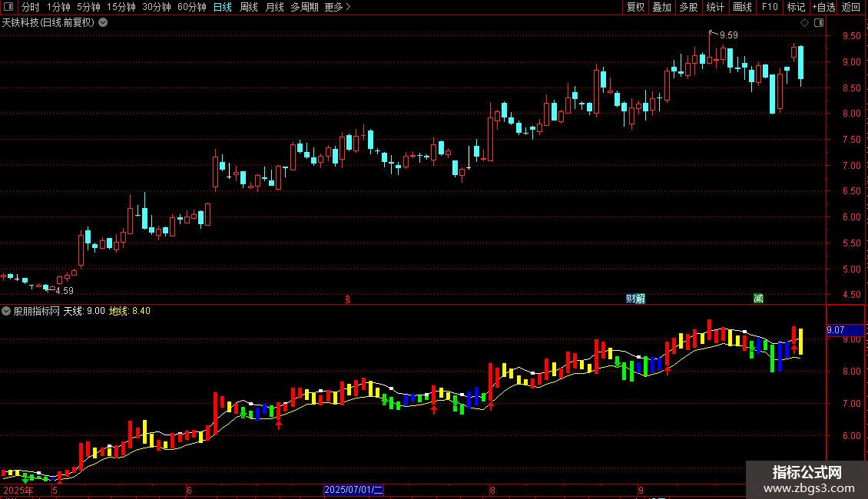868x499 pixels.
Task: Select the 日线 daily period
Action: 223,7
